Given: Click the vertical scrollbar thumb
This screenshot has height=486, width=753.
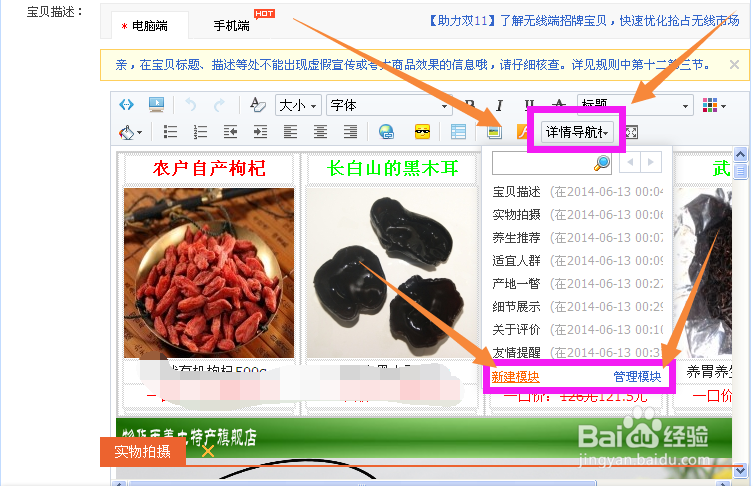Looking at the screenshot, I should click(741, 170).
